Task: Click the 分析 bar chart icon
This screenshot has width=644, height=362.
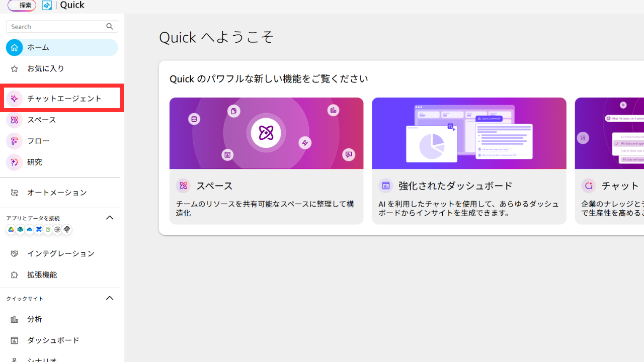Action: (x=14, y=319)
